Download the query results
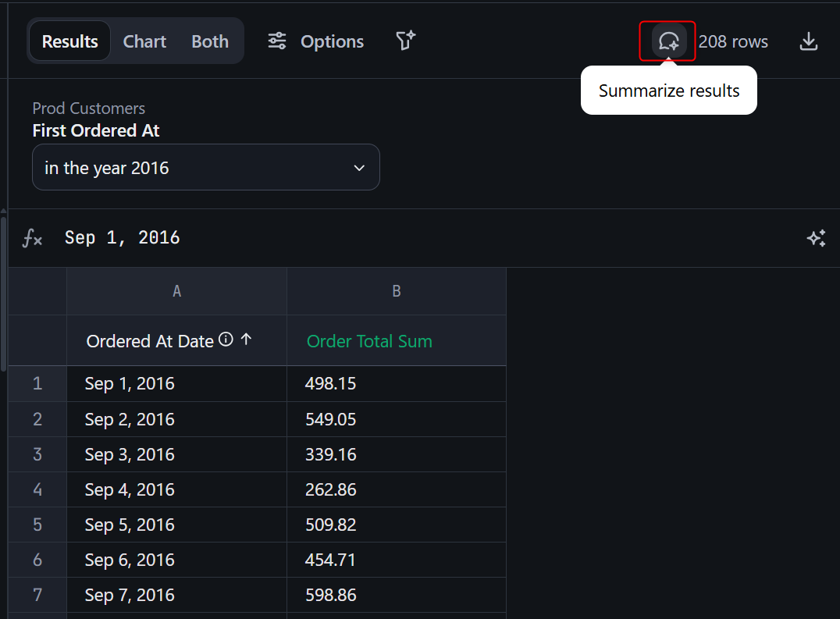 tap(809, 41)
